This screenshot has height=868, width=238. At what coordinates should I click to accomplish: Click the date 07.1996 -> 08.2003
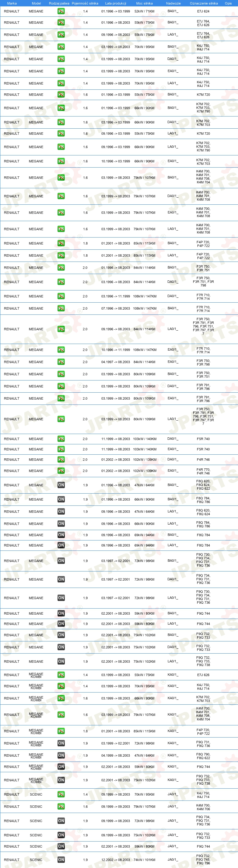[x=116, y=309]
